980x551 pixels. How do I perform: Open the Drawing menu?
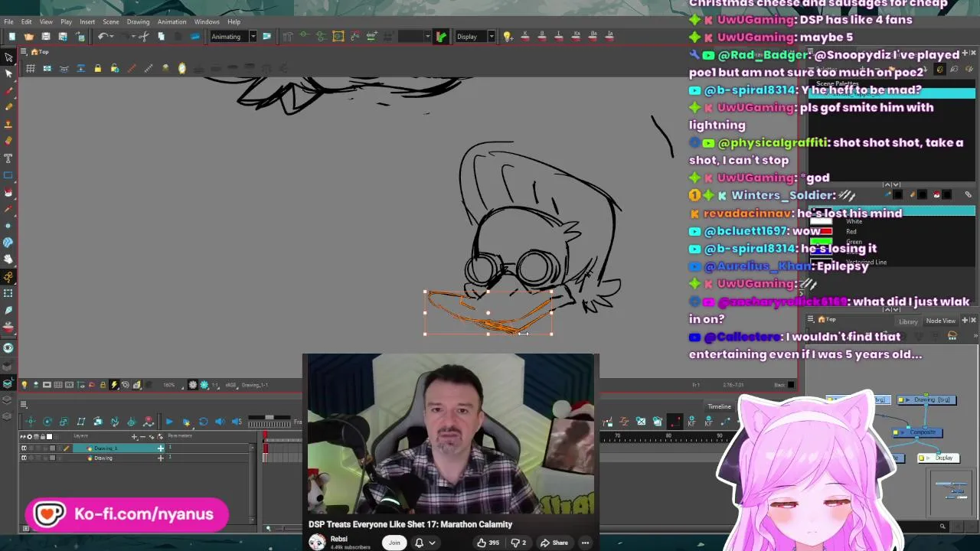point(138,21)
